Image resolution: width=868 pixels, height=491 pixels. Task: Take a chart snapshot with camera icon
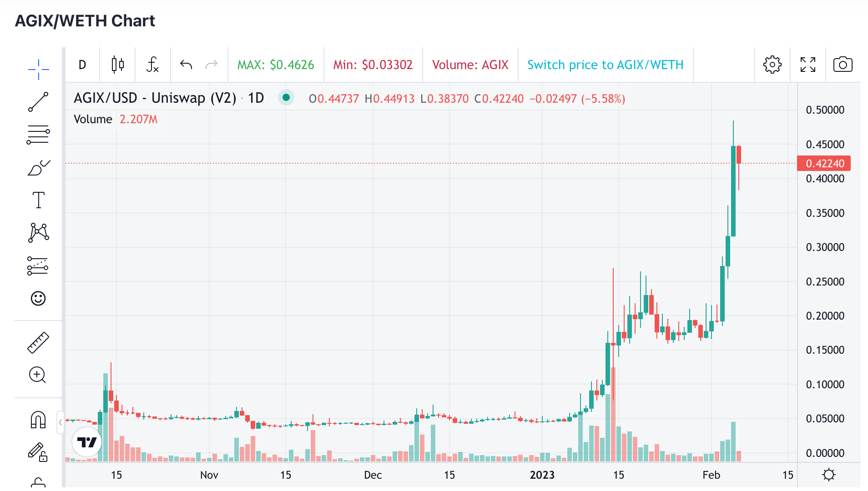[843, 65]
